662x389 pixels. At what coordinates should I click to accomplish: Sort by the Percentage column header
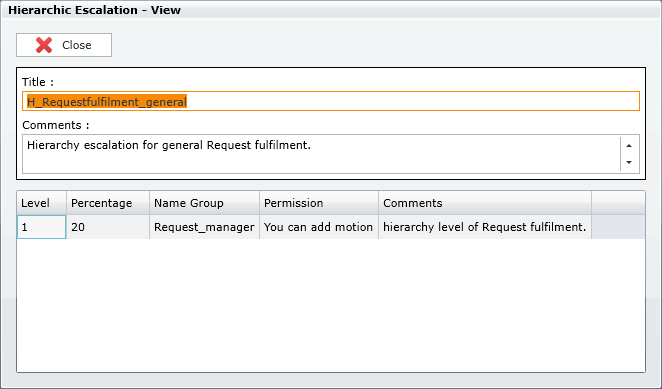108,203
